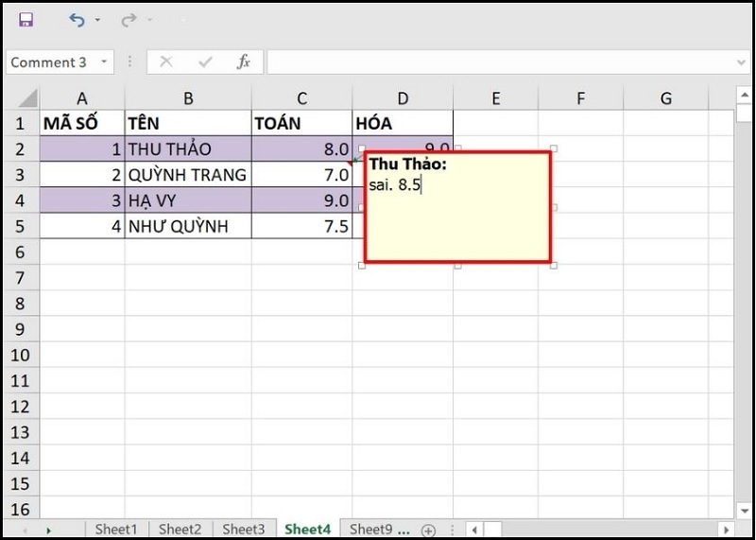Expand the Name Box dropdown arrow
756x540 pixels.
103,62
